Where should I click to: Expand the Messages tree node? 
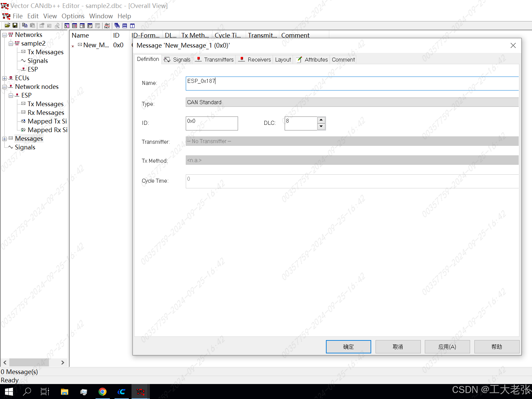pos(4,139)
